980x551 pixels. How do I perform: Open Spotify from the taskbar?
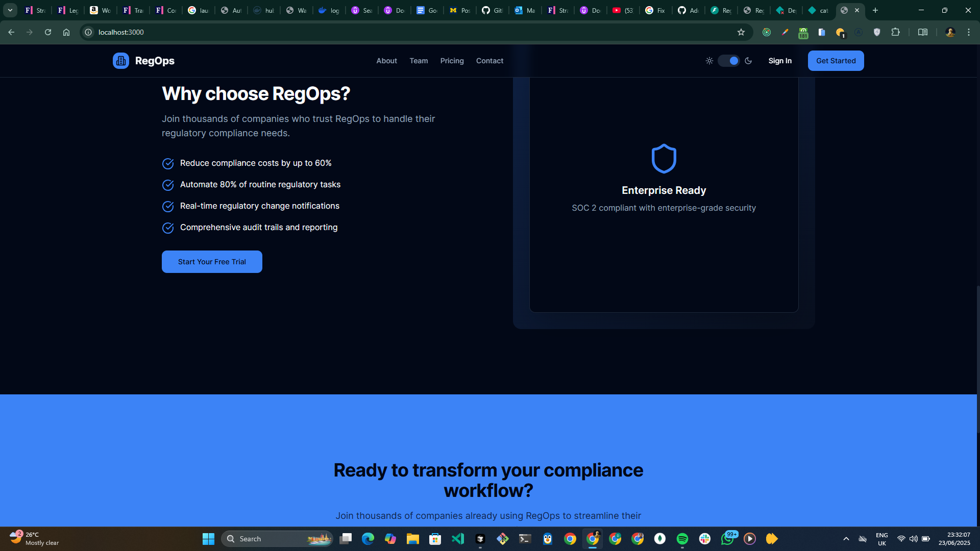[x=682, y=539]
